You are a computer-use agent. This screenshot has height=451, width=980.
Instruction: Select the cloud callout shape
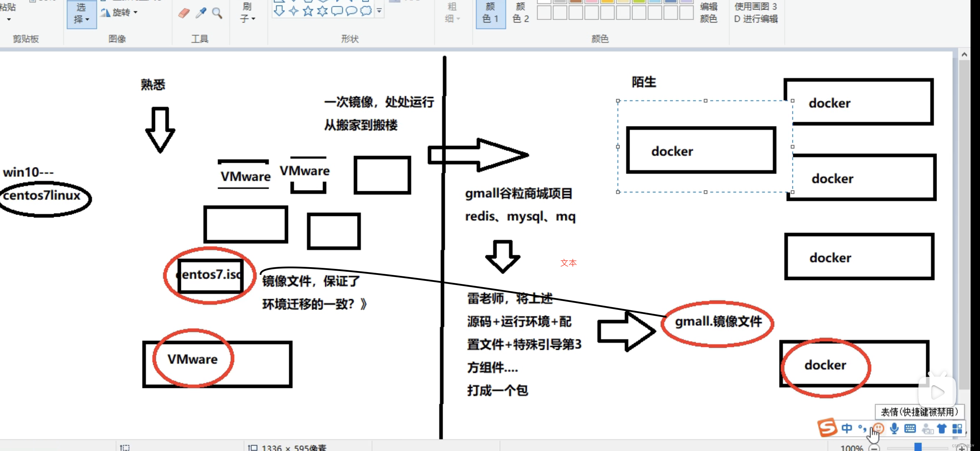click(x=366, y=11)
